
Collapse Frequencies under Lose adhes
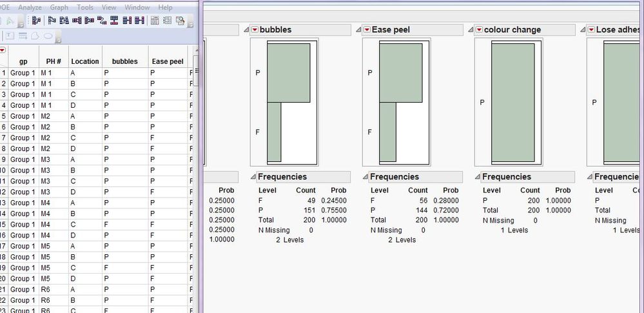(590, 177)
